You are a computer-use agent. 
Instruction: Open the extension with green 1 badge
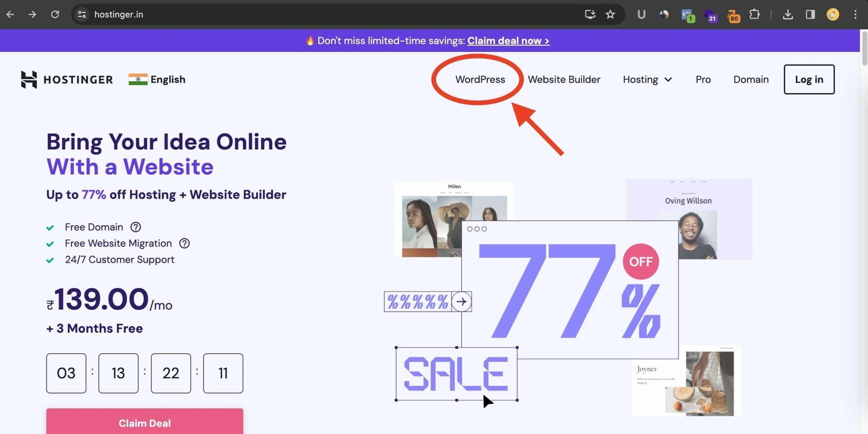688,15
